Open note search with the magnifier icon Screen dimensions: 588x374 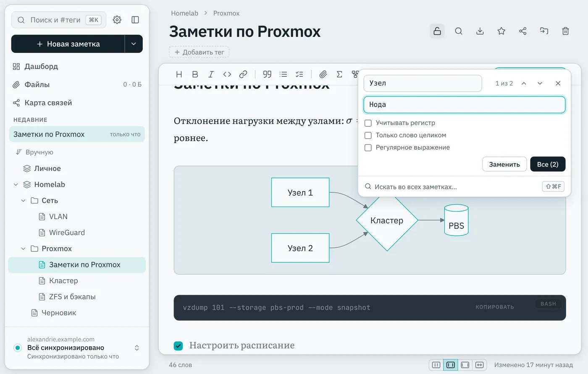click(459, 31)
